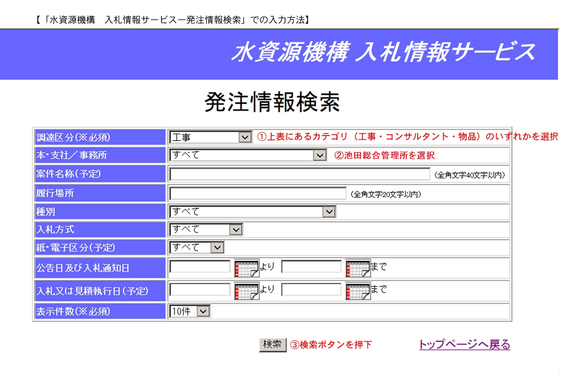Image resolution: width=588 pixels, height=376 pixels.
Task: Click the 履行場所 label cell
Action: tap(100, 193)
